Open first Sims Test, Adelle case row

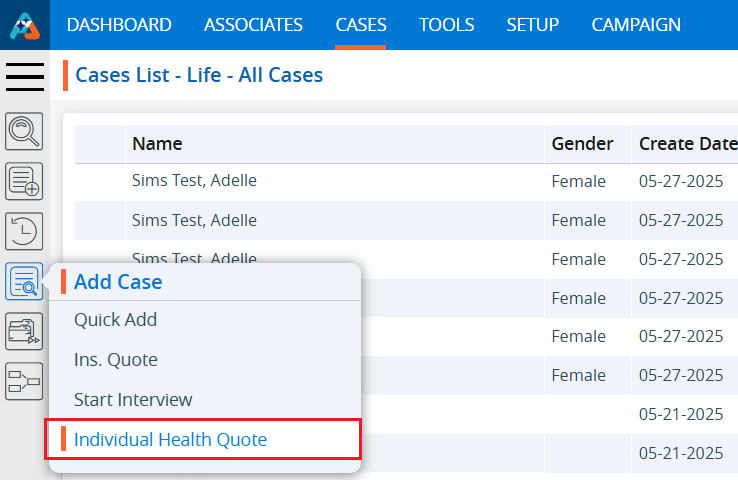pos(194,181)
